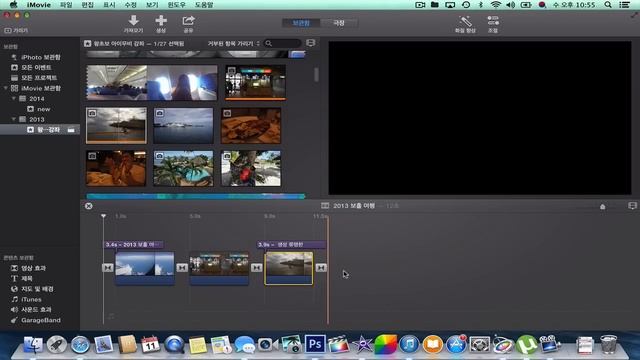Select the purple 3.9s title bar in timeline

pos(291,244)
